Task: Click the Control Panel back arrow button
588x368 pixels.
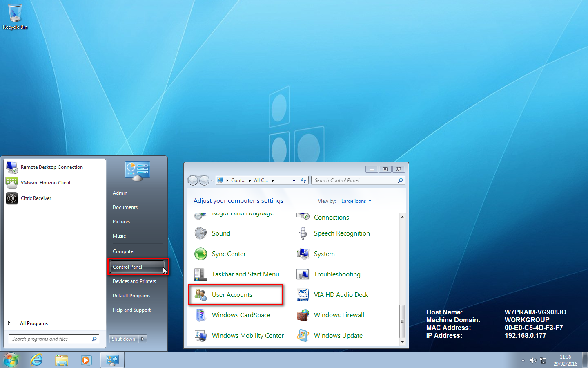Action: point(193,180)
